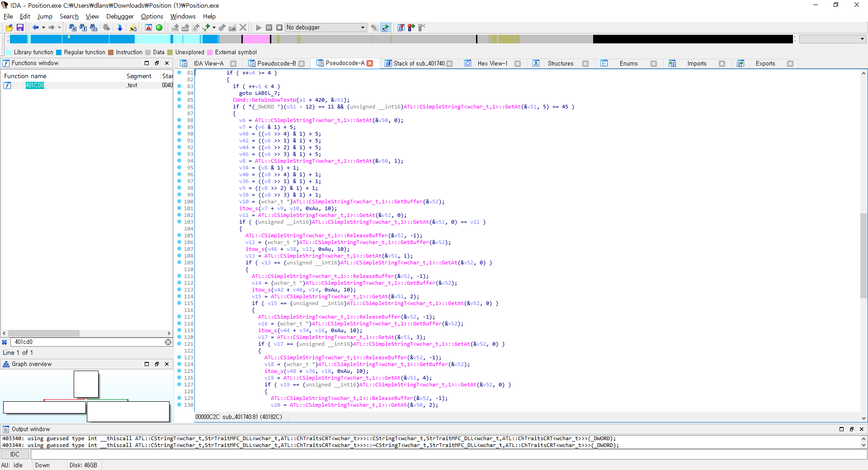Click the Segment column header
Viewport: 868px width, 470px height.
pyautogui.click(x=142, y=76)
